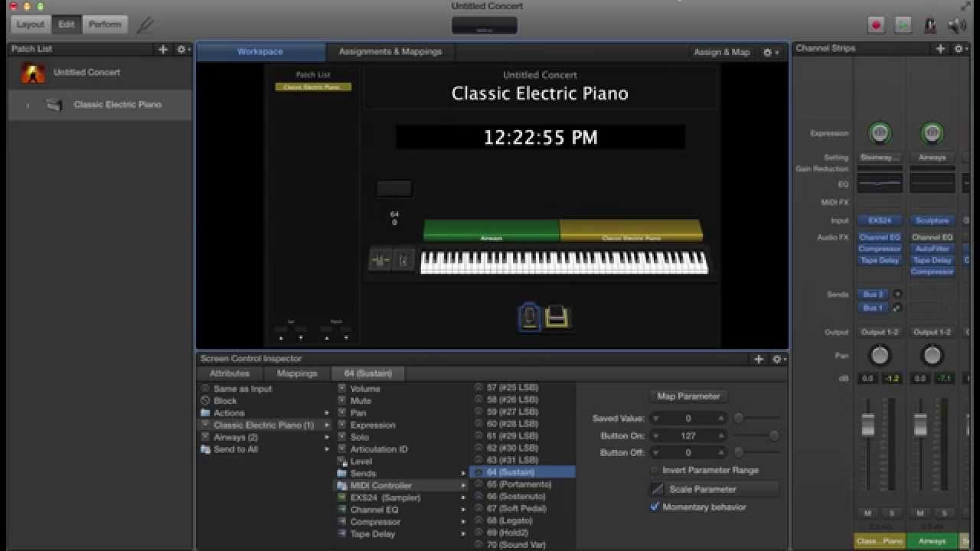
Task: Open the Assignments & Mappings tab
Action: tap(390, 51)
